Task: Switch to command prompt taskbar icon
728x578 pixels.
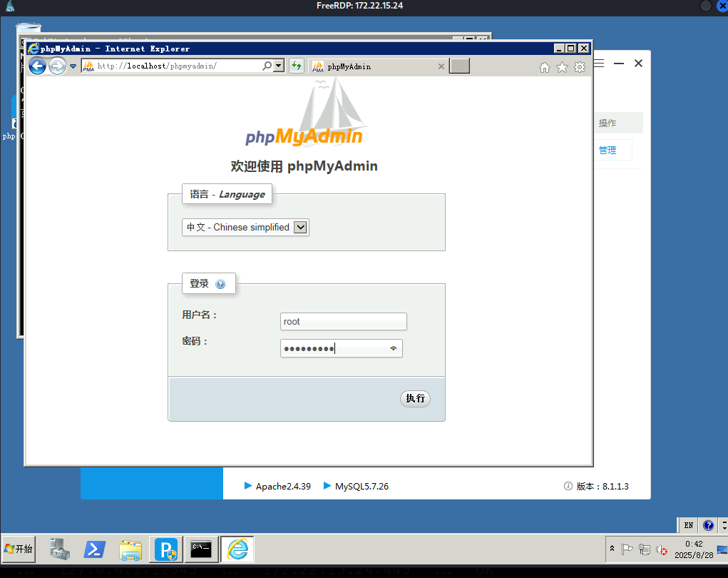Action: 202,549
